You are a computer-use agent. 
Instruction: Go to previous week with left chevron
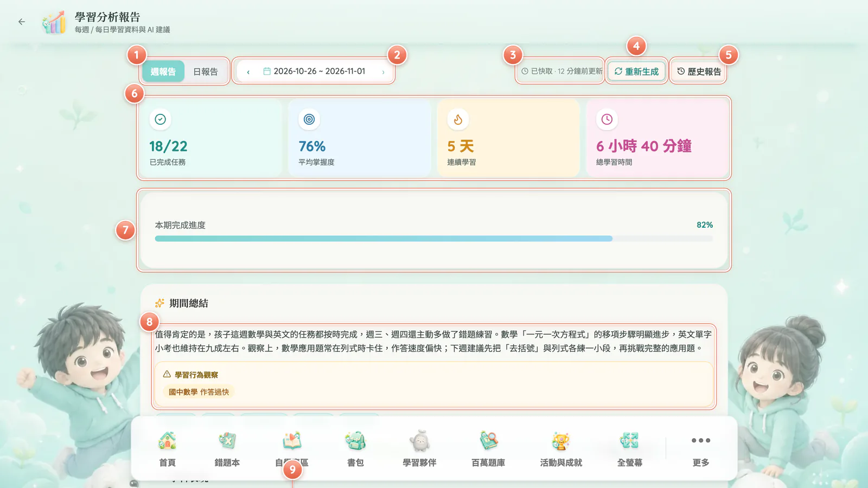[248, 72]
